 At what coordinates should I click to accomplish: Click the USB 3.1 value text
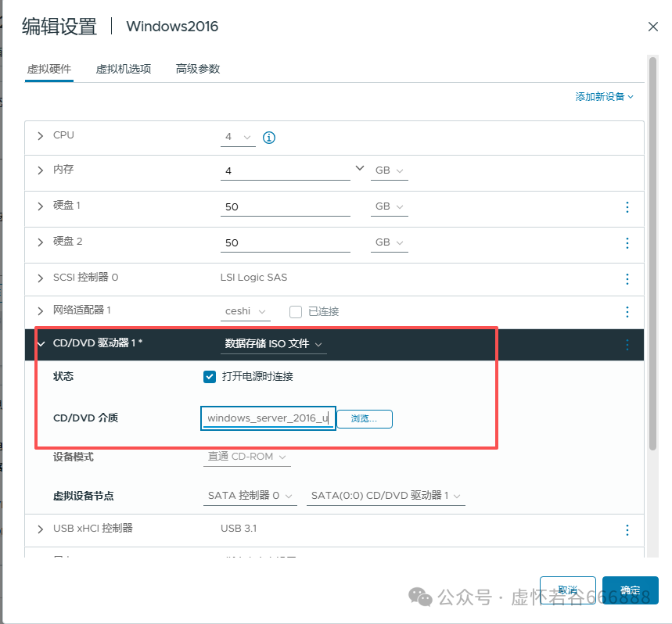pyautogui.click(x=239, y=529)
